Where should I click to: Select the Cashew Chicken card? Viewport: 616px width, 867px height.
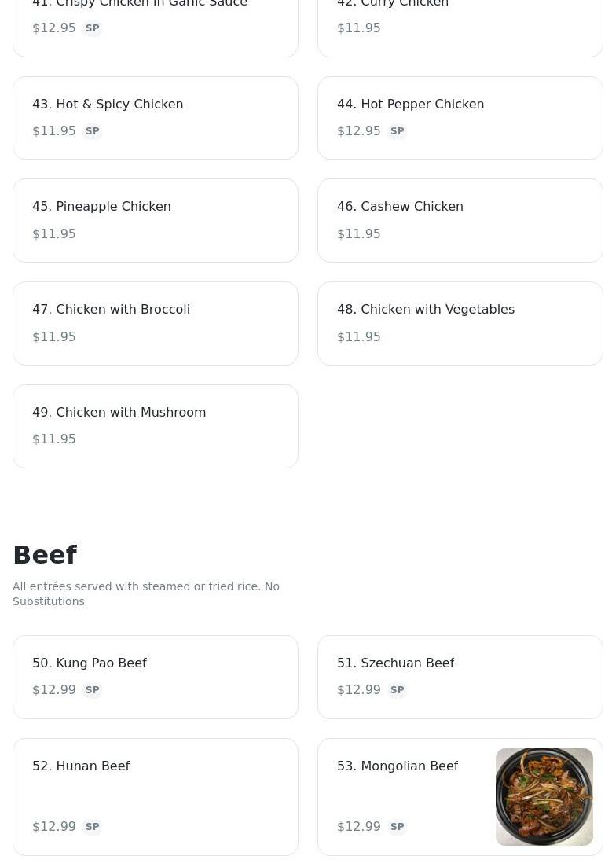[x=460, y=220]
